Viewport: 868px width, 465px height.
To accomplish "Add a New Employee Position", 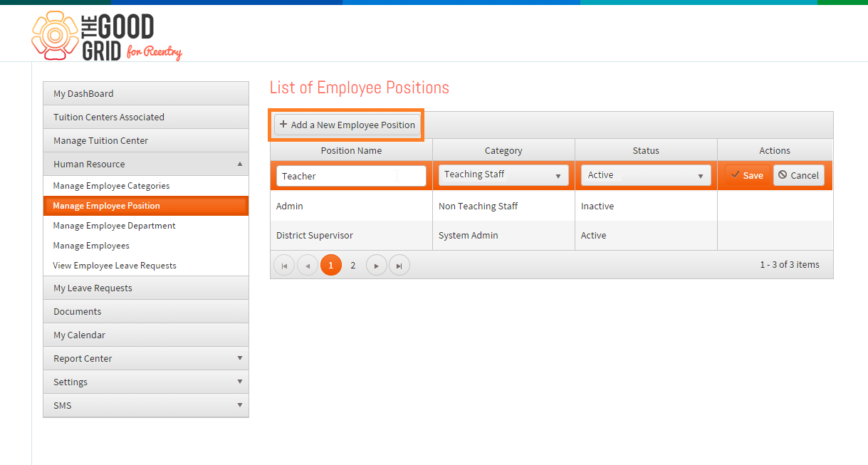I will [347, 125].
